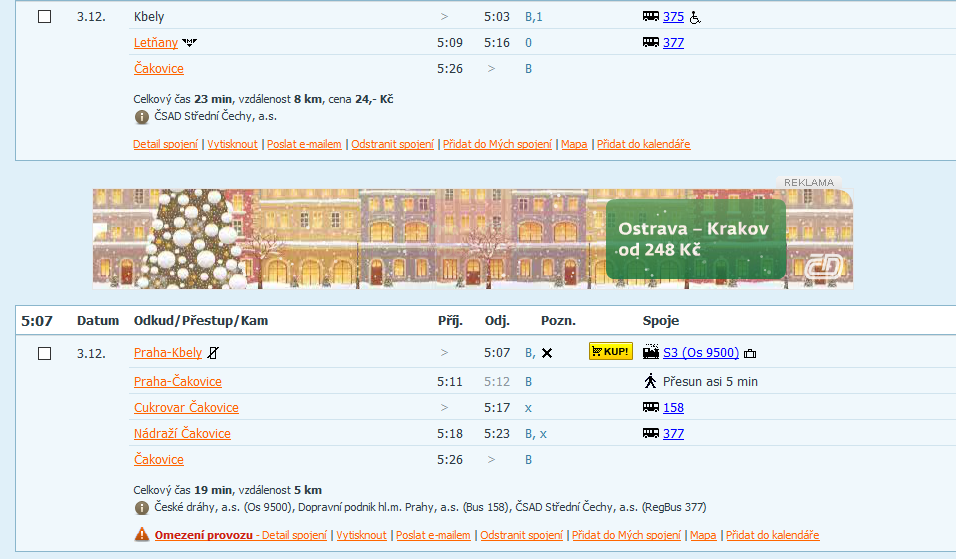
Task: Open the S3 (Os 9500) train link
Action: [701, 352]
